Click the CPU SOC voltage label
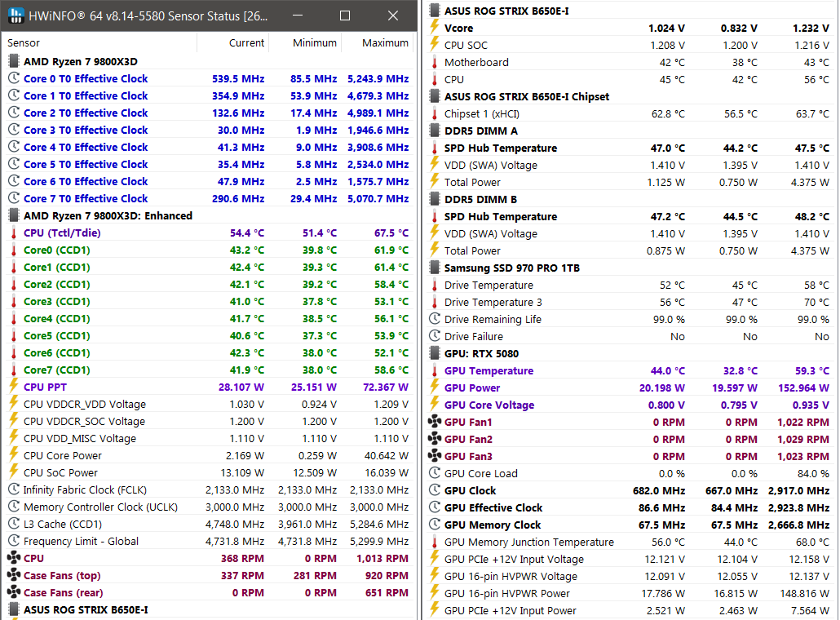 466,45
